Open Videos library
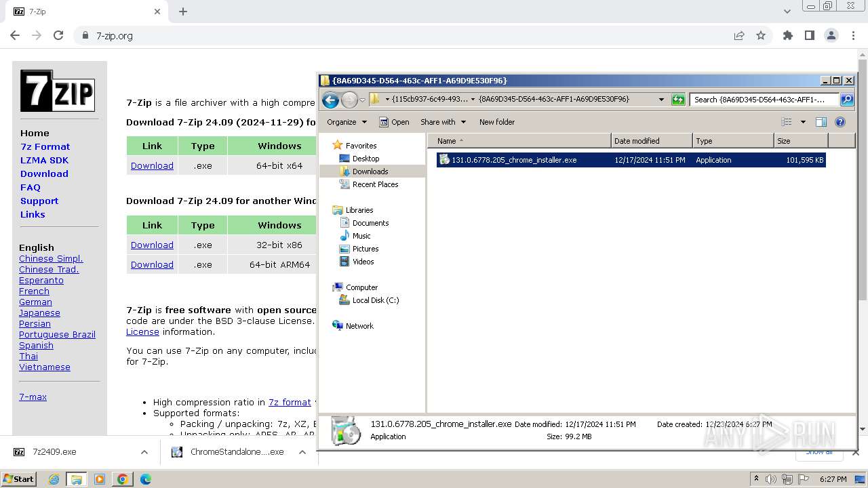868x488 pixels. click(363, 262)
